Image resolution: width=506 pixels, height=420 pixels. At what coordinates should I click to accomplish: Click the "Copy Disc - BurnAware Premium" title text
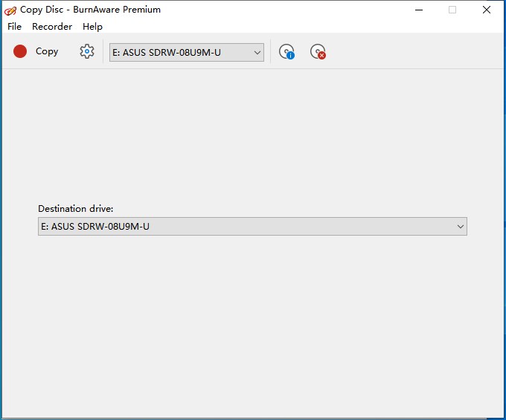click(x=90, y=10)
